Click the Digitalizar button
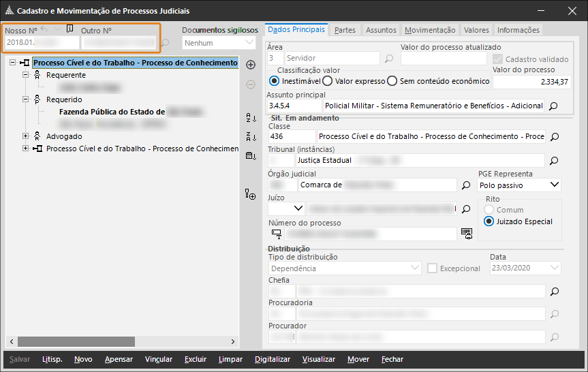Screen dimensions: 588x372 point(272,359)
